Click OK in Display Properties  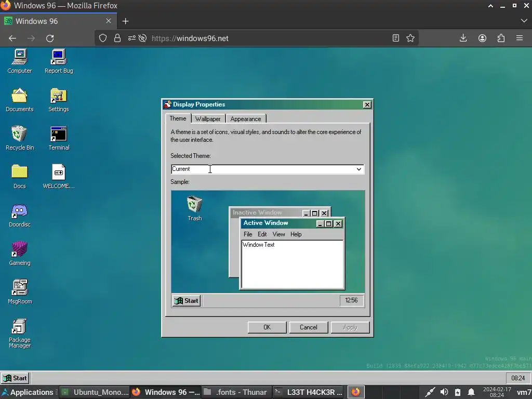(x=267, y=327)
